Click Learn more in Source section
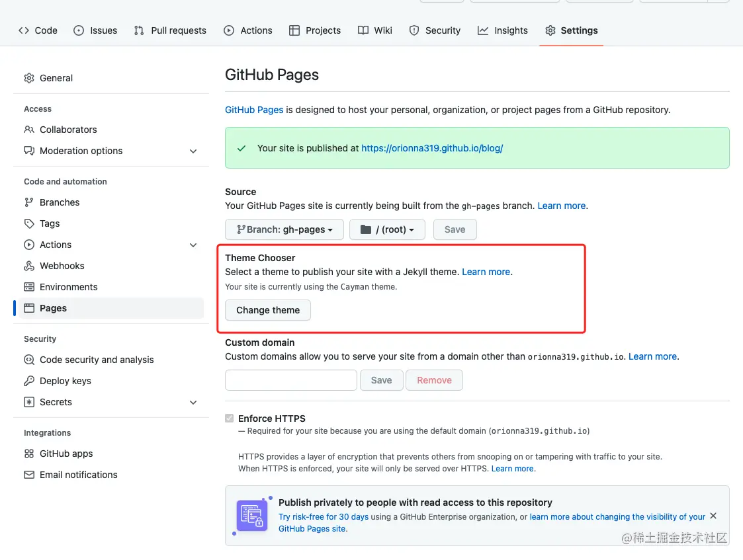Screen dimensions: 743x560 [x=562, y=206]
